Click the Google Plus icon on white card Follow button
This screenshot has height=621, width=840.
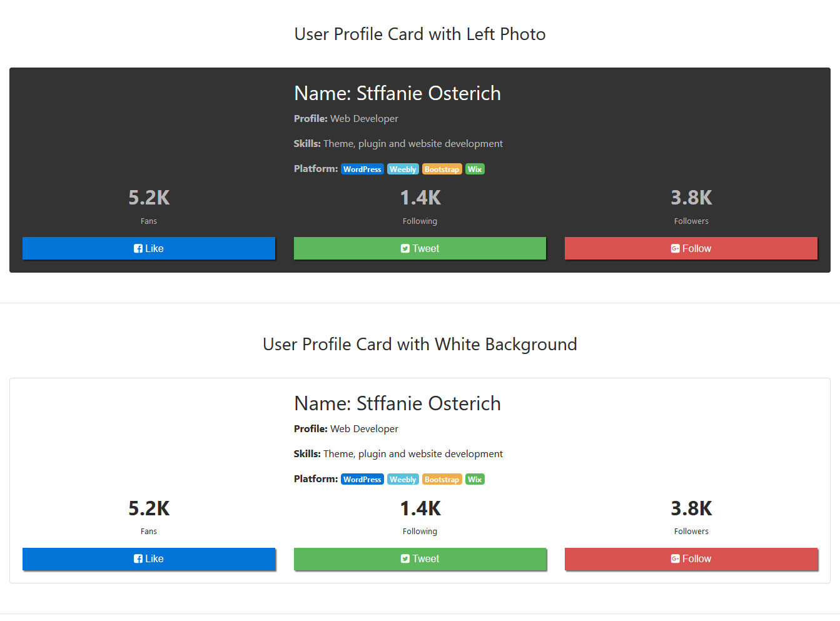coord(676,559)
